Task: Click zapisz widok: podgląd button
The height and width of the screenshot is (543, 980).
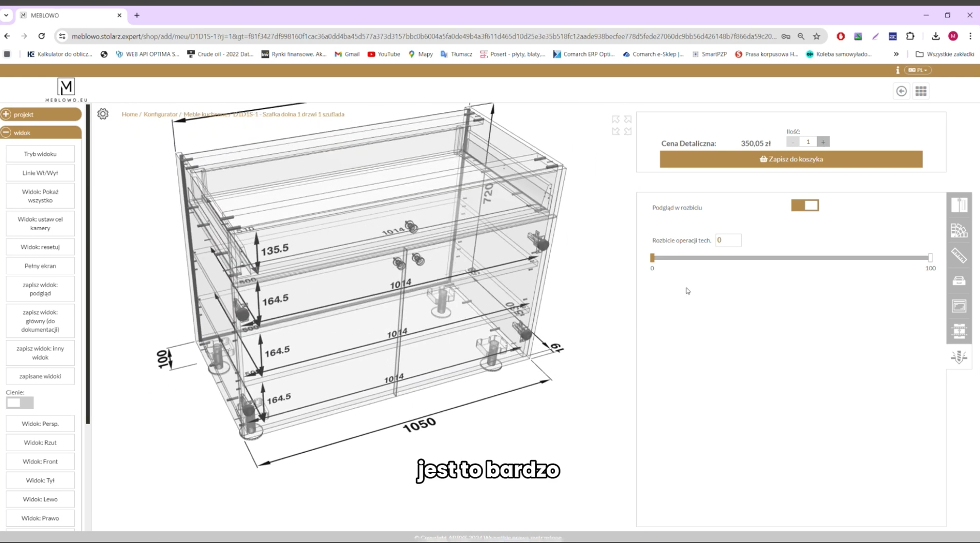Action: (x=40, y=289)
